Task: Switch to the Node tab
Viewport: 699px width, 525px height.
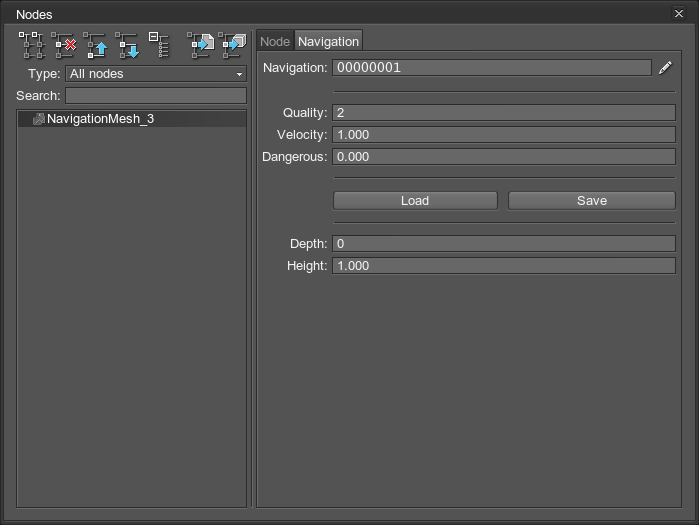Action: click(275, 41)
